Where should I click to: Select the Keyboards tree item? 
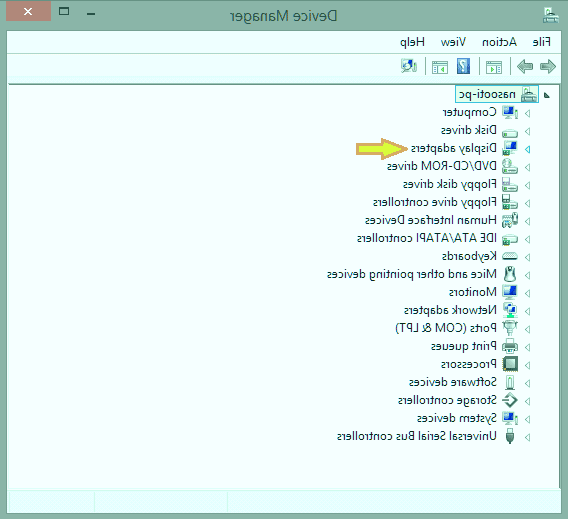click(x=469, y=256)
